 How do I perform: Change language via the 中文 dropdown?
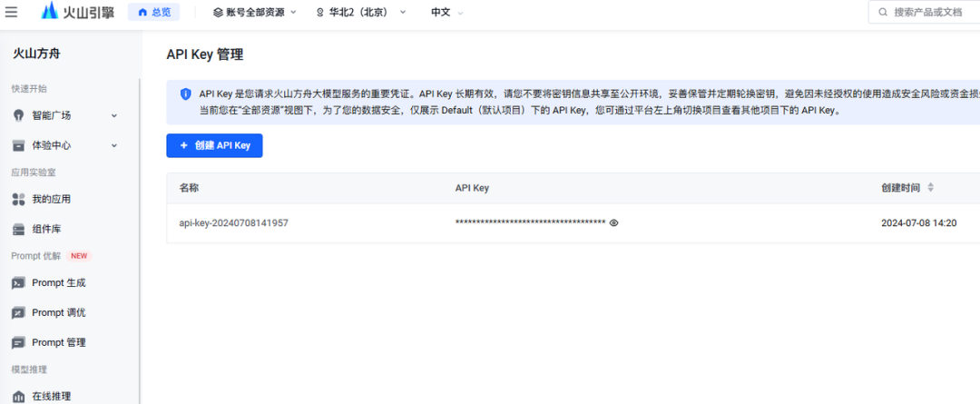[446, 12]
